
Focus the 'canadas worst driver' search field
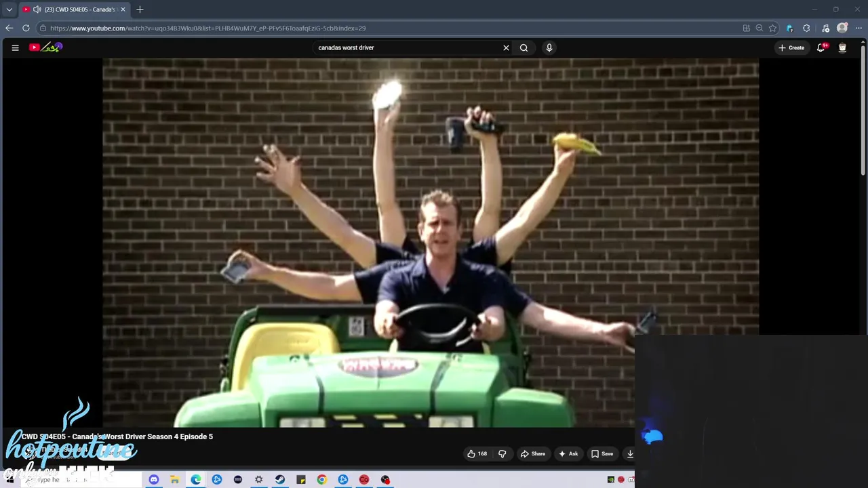(x=407, y=47)
